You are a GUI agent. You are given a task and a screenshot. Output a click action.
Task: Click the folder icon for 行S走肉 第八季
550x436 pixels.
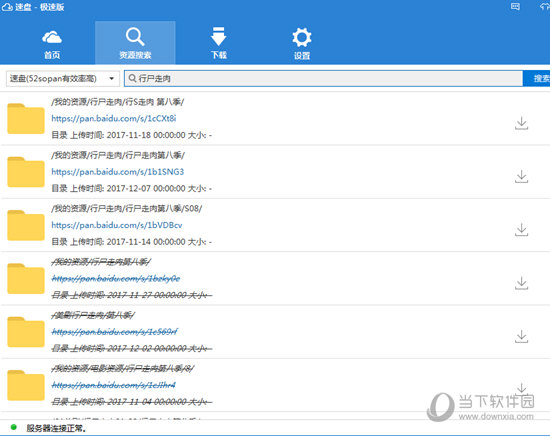click(26, 119)
